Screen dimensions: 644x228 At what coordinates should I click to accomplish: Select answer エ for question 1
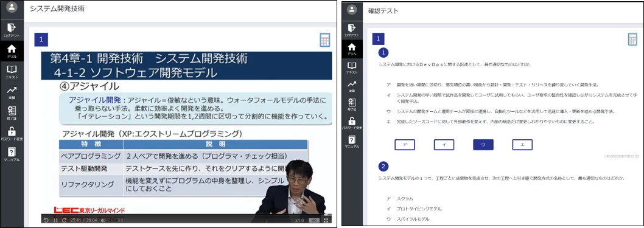click(522, 145)
